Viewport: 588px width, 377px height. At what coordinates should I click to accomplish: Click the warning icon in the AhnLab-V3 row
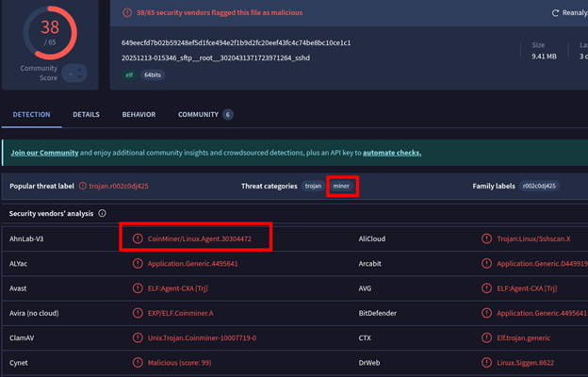pos(139,239)
